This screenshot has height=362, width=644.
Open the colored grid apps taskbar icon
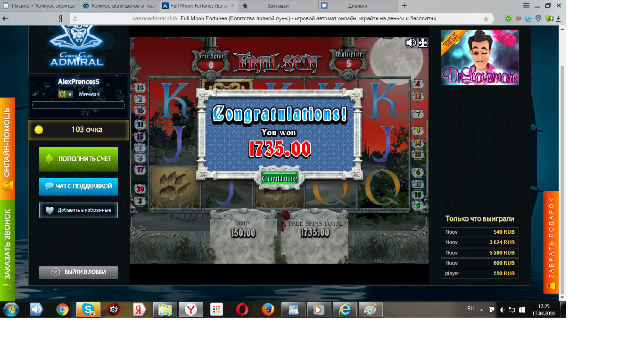(x=216, y=310)
